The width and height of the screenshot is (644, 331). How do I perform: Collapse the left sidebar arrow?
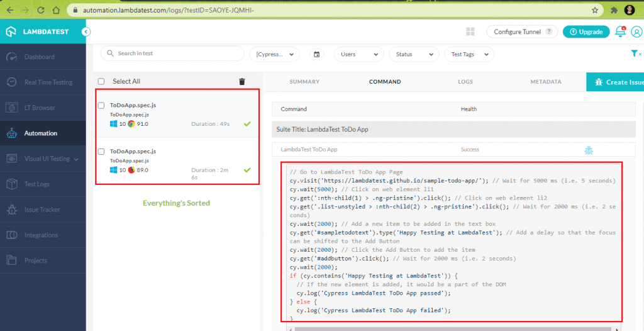point(86,31)
